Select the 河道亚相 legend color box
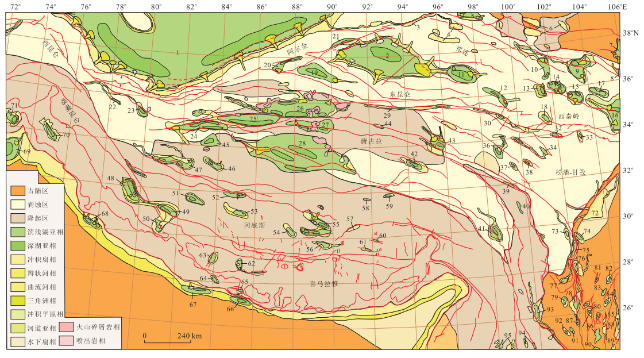 [18, 328]
